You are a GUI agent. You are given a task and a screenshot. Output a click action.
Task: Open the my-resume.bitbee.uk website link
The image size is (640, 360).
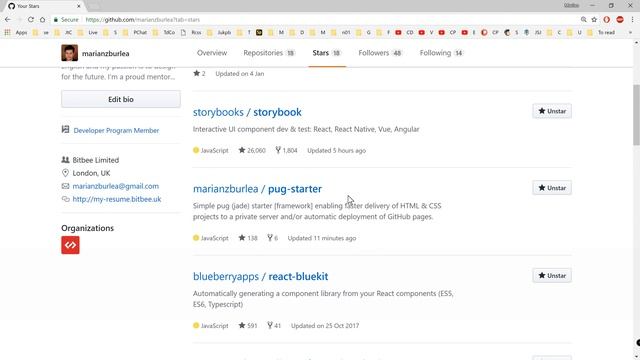click(x=117, y=199)
